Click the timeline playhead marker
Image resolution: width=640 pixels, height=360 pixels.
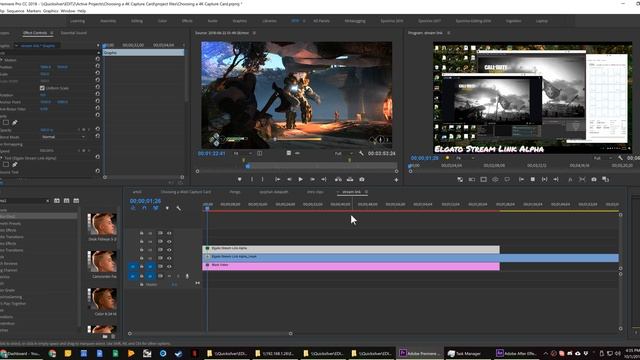(207, 208)
